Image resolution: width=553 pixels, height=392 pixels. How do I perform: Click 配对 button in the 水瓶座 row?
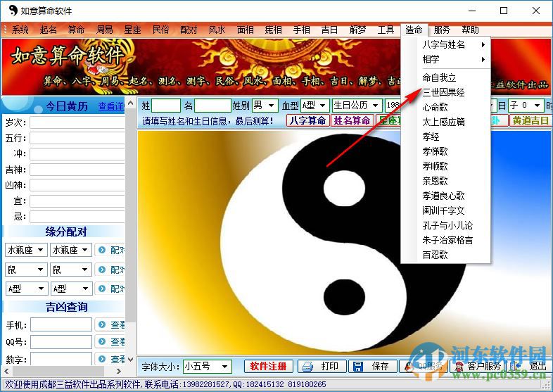point(110,250)
